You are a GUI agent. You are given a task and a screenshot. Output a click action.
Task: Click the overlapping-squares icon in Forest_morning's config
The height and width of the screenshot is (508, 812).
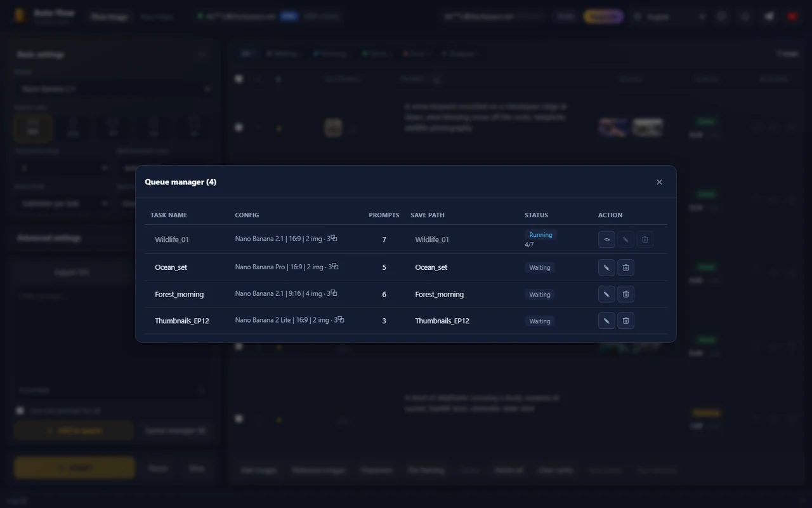click(334, 293)
